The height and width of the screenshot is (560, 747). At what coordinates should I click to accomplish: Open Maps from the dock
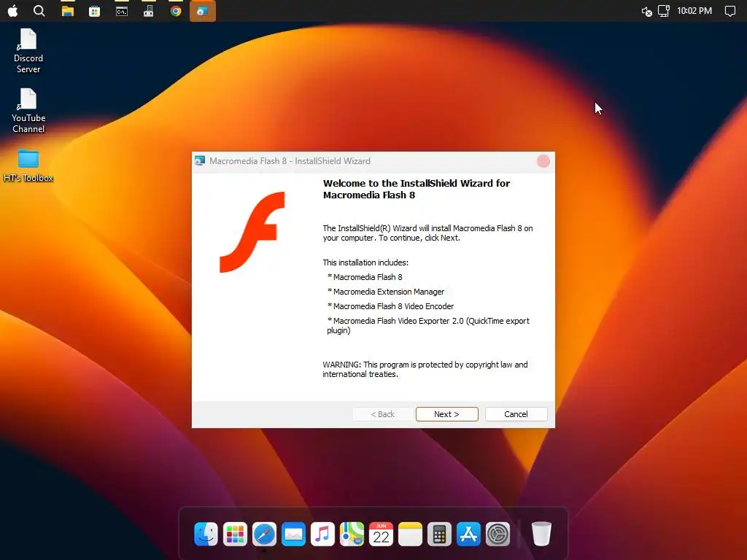point(352,534)
